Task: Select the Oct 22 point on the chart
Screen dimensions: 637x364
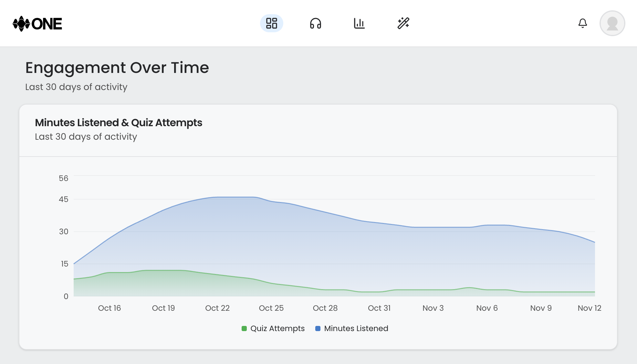Action: [x=218, y=197]
